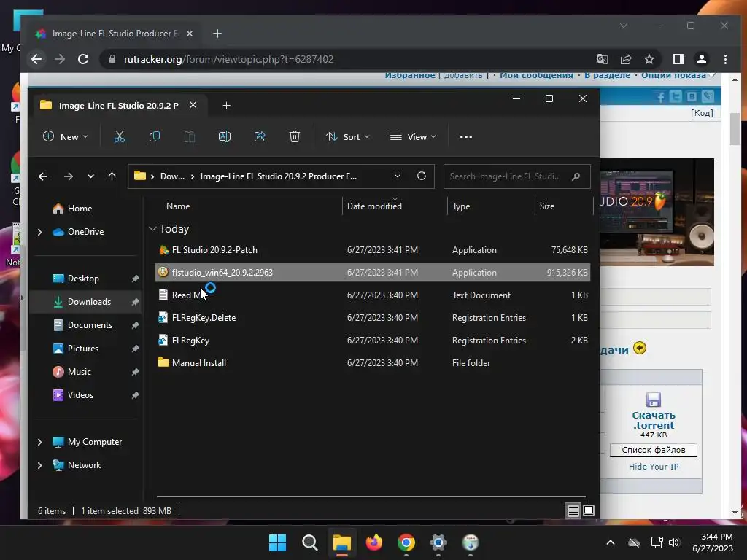Screen dimensions: 747x560
Task: Collapse the Today group
Action: (x=152, y=229)
